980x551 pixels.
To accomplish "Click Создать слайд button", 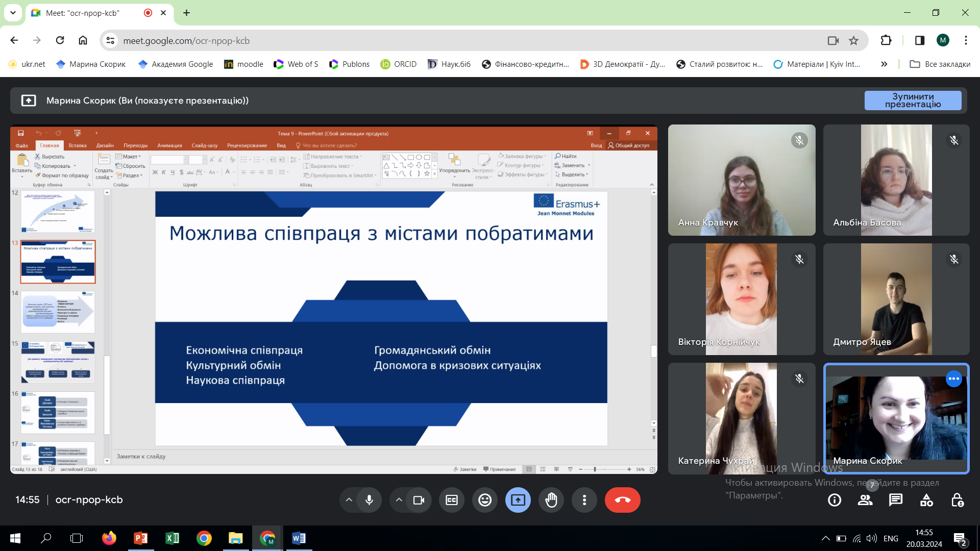I will (104, 167).
